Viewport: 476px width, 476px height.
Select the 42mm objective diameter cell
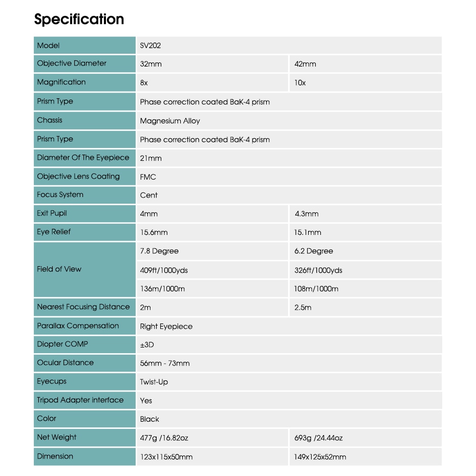(x=366, y=64)
